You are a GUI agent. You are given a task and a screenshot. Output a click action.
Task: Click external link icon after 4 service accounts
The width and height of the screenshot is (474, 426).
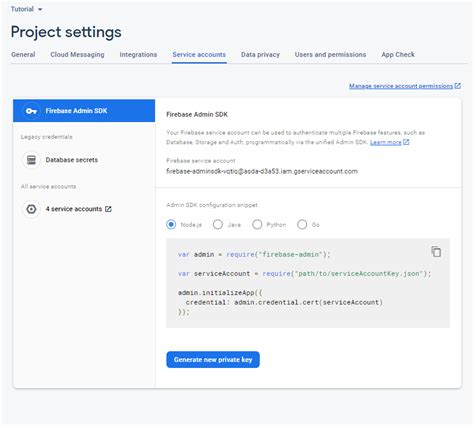point(108,209)
